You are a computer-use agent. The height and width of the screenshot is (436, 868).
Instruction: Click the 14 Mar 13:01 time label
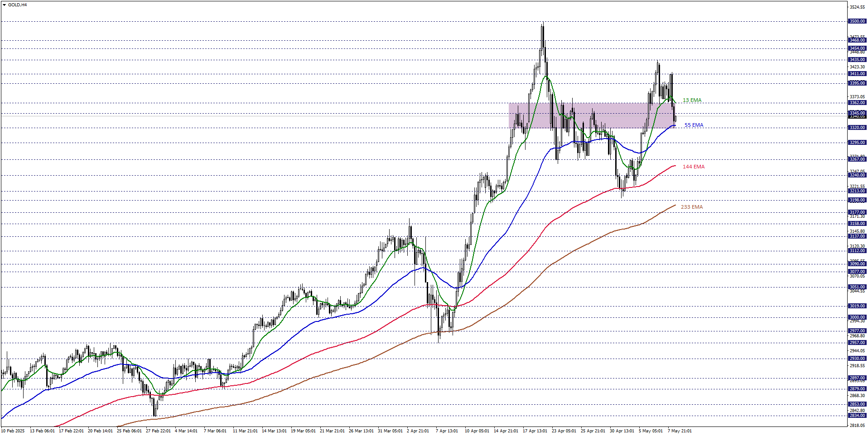(x=274, y=431)
